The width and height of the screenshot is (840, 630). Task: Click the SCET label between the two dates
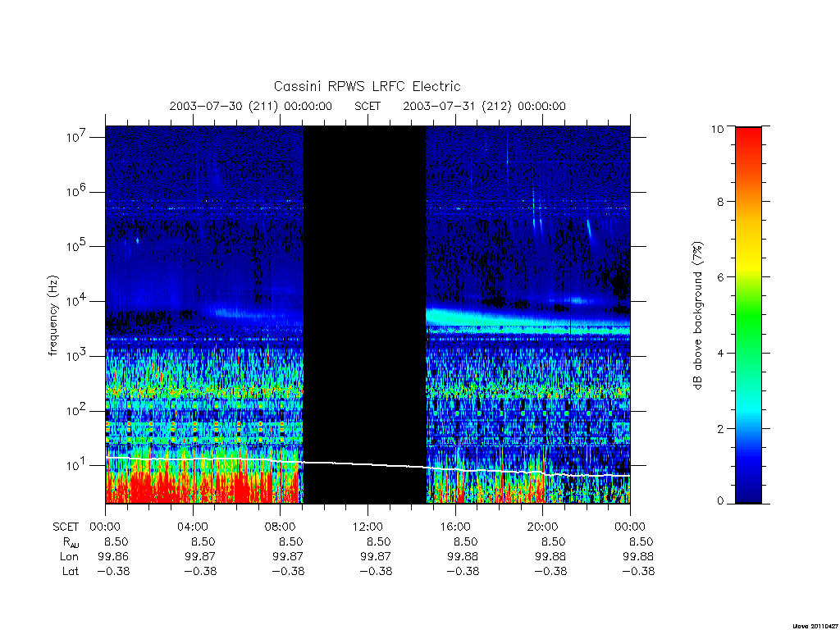367,106
